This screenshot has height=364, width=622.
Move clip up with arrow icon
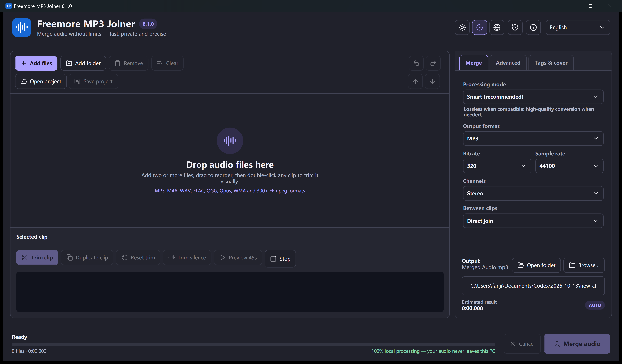tap(415, 82)
